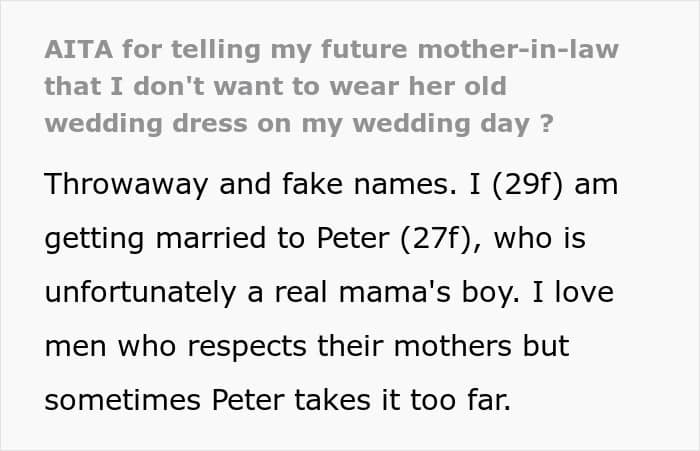The image size is (700, 451).
Task: Click the phrase "mama's boy"
Action: 429,292
